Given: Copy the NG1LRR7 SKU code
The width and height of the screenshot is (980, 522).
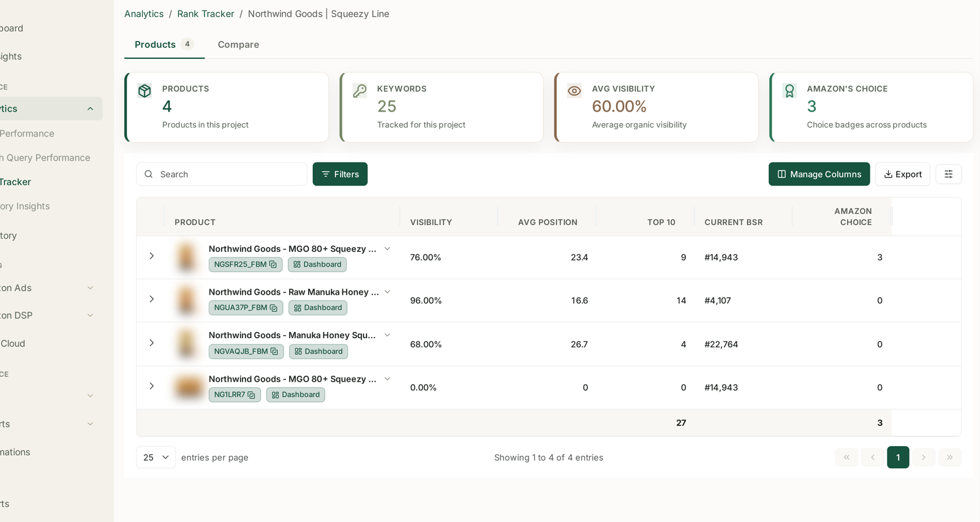Looking at the screenshot, I should [x=251, y=395].
